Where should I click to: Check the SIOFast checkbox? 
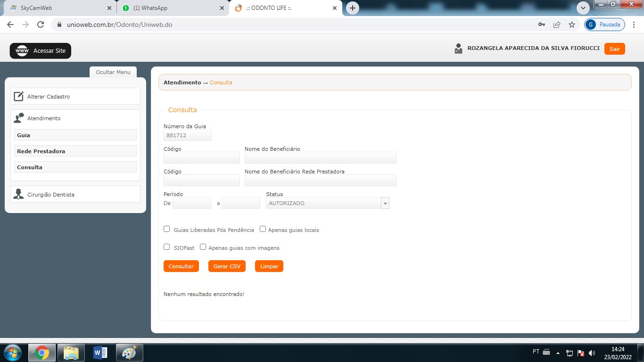point(167,247)
